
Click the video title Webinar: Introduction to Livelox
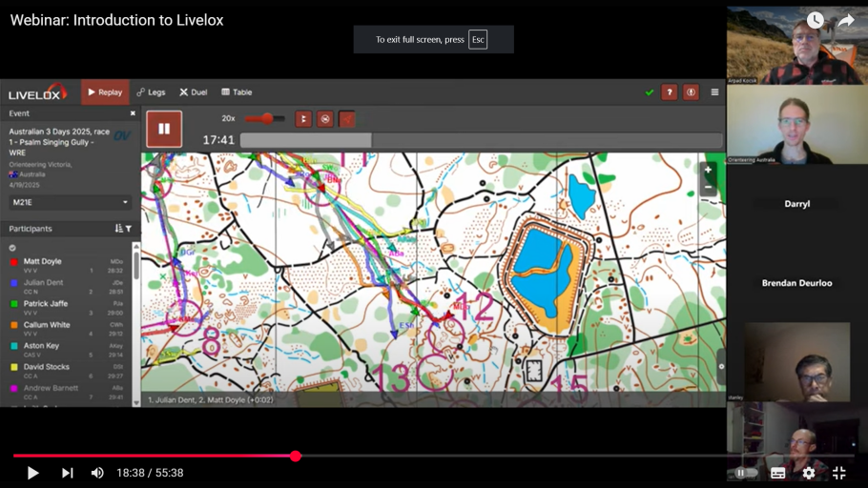tap(116, 20)
